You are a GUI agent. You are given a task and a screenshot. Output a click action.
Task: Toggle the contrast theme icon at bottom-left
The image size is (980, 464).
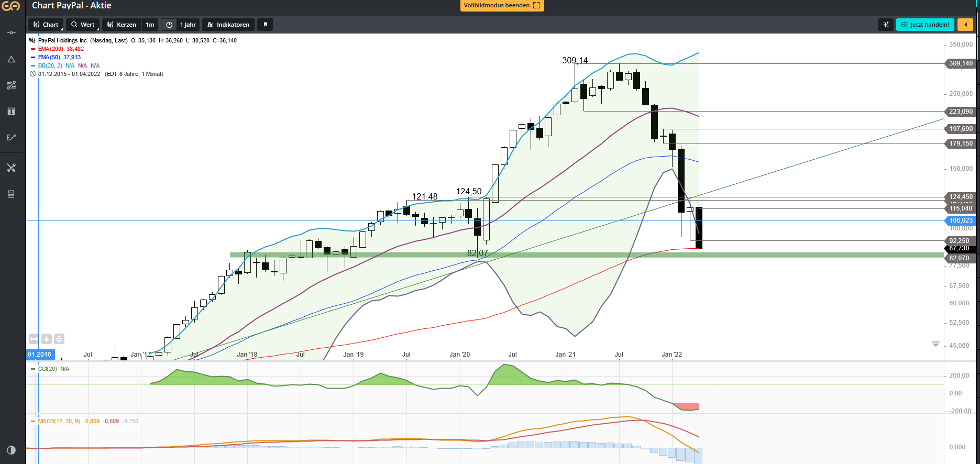11,450
